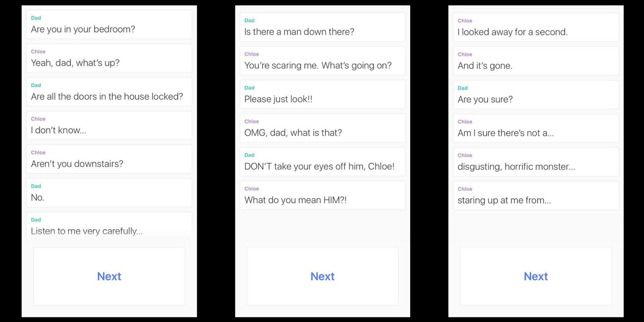Tap Next button in the middle phone screen
The image size is (644, 322).
tap(322, 276)
